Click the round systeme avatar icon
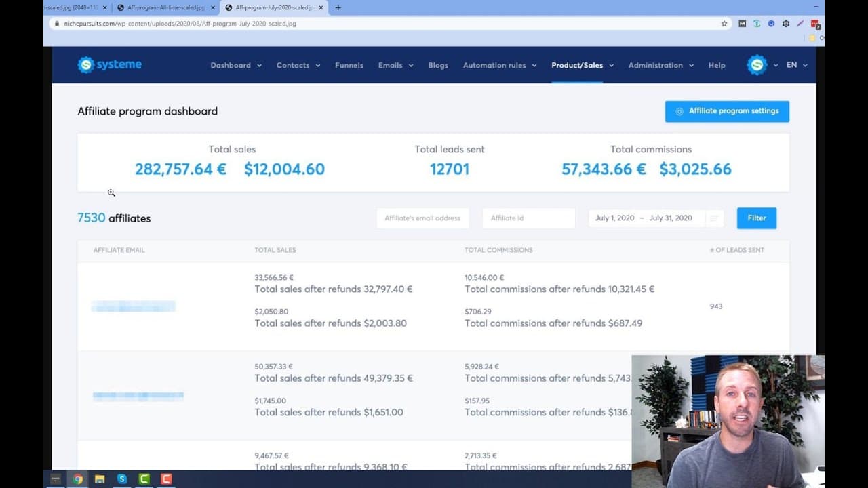The image size is (868, 488). coord(757,65)
